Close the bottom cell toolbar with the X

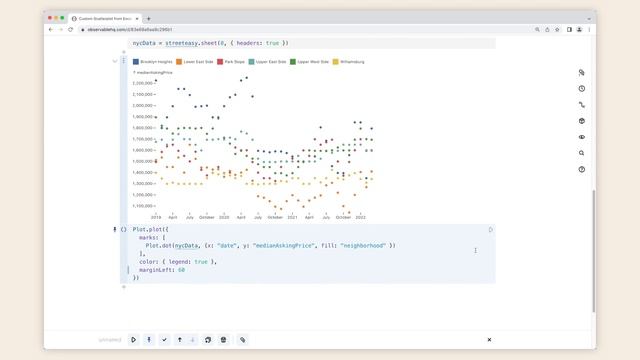489,340
